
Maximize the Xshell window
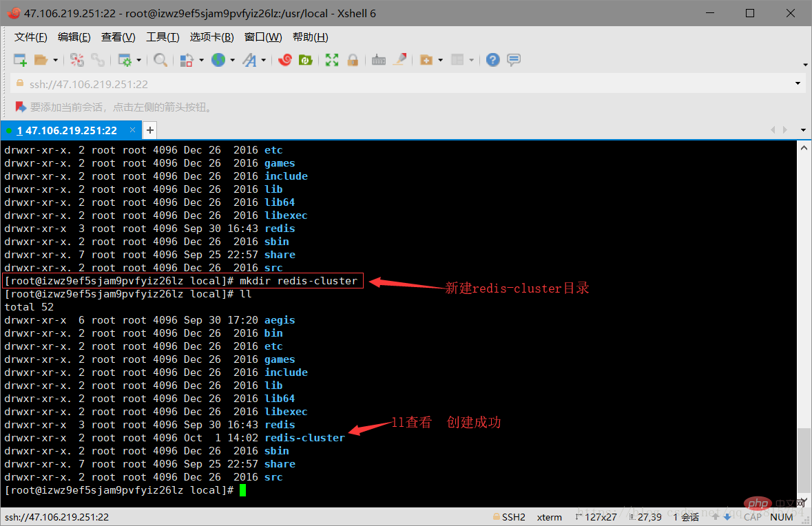[x=750, y=14]
